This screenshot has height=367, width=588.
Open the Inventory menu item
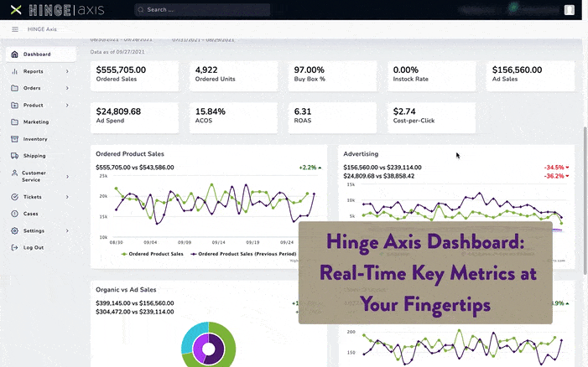pyautogui.click(x=41, y=139)
